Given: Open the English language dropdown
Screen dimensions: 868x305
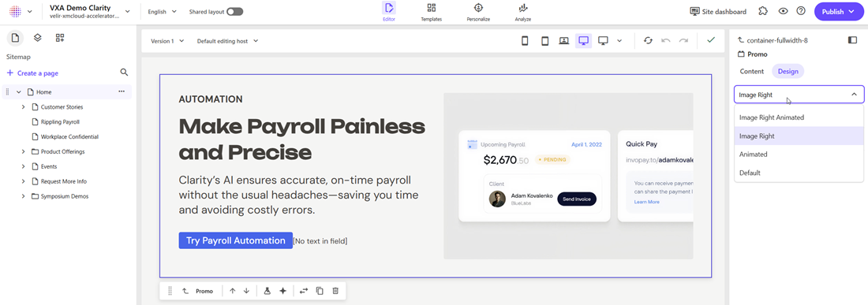Looking at the screenshot, I should 163,12.
